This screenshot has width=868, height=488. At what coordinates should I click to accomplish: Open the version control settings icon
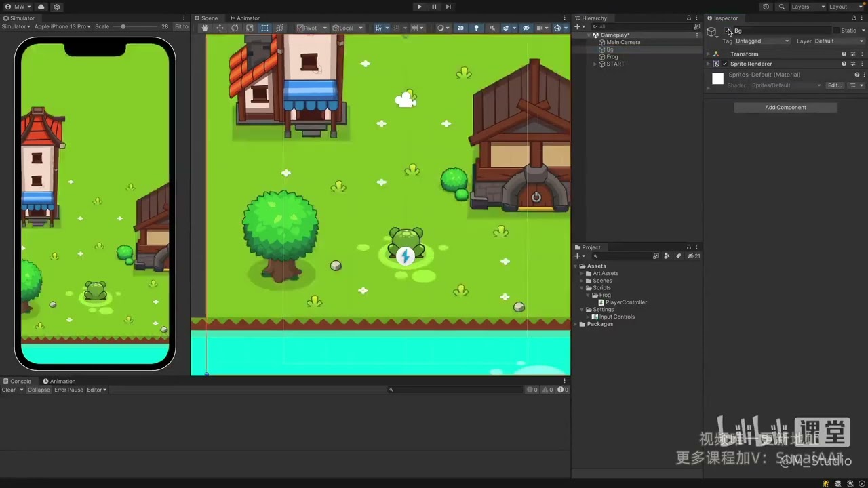tap(56, 7)
